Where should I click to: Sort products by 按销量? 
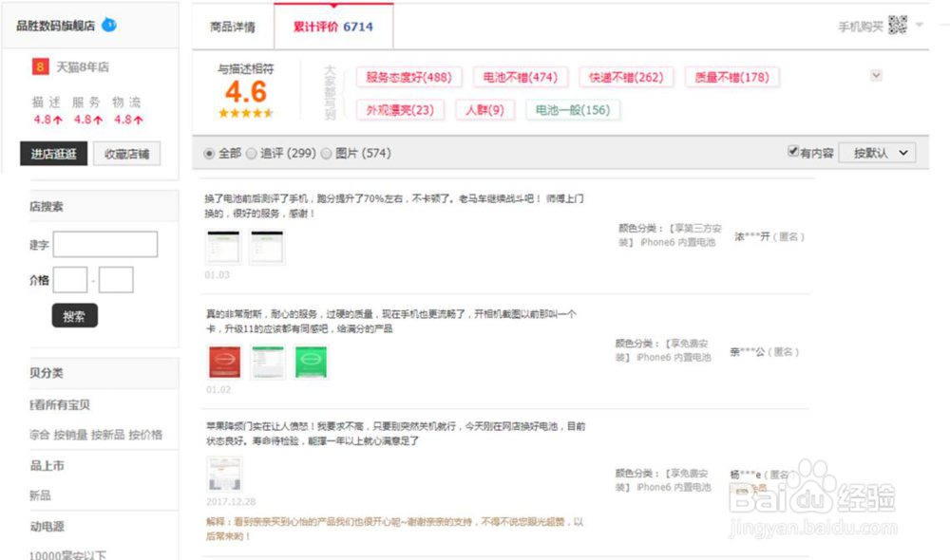click(x=70, y=435)
